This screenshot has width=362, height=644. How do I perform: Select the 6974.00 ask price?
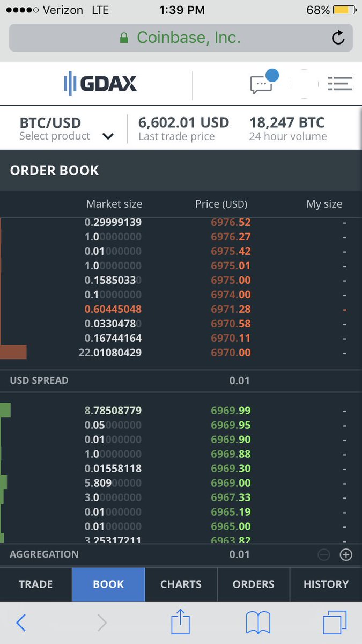pos(231,295)
